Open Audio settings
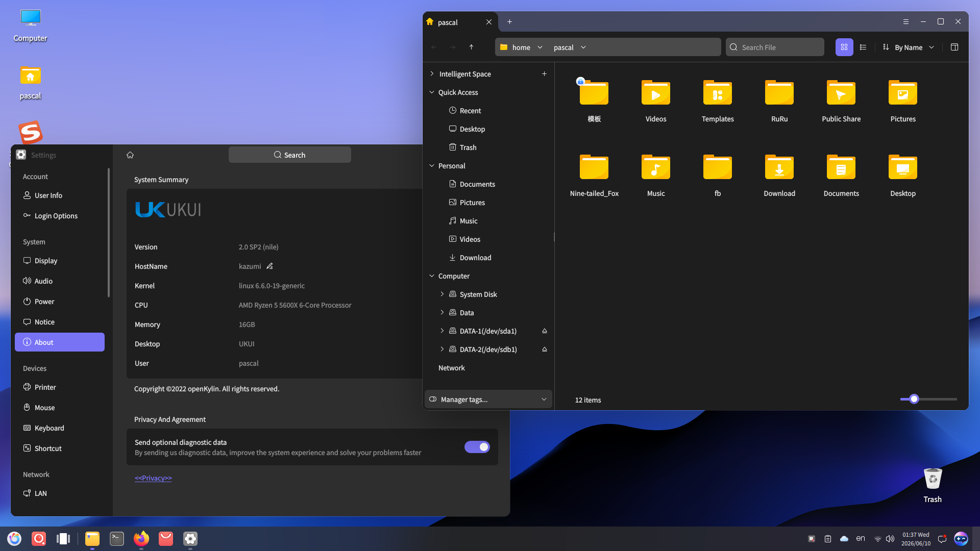This screenshot has width=980, height=551. (x=60, y=281)
